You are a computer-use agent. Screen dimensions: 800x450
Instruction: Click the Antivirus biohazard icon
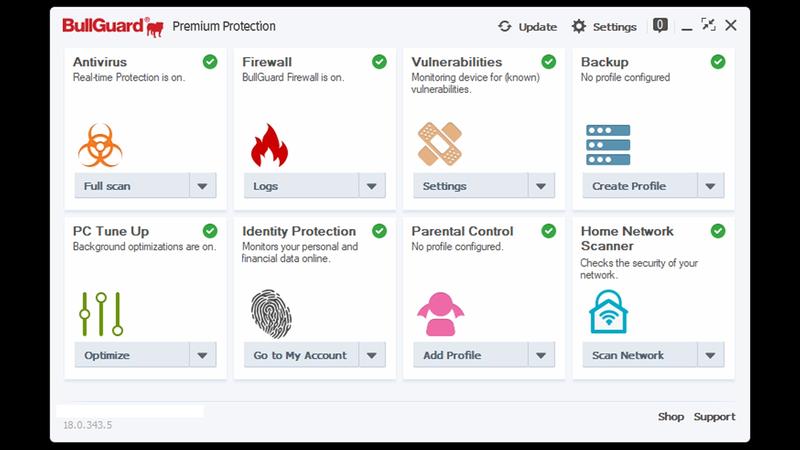point(100,145)
